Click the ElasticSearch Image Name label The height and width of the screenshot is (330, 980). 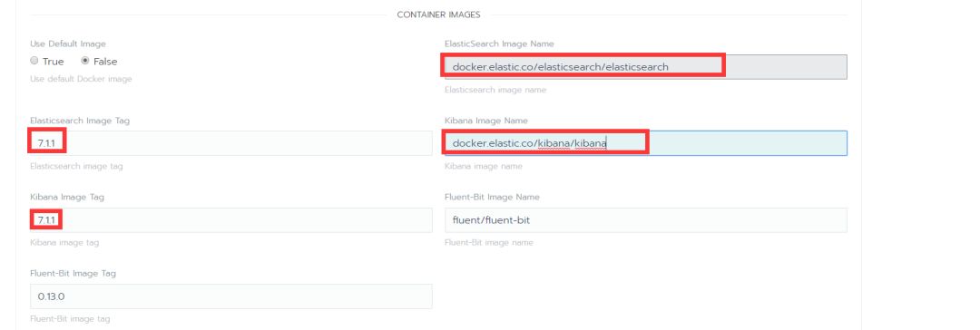[x=499, y=44]
